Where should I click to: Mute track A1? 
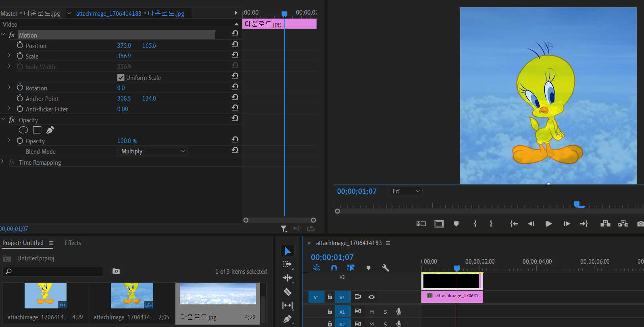tap(371, 312)
